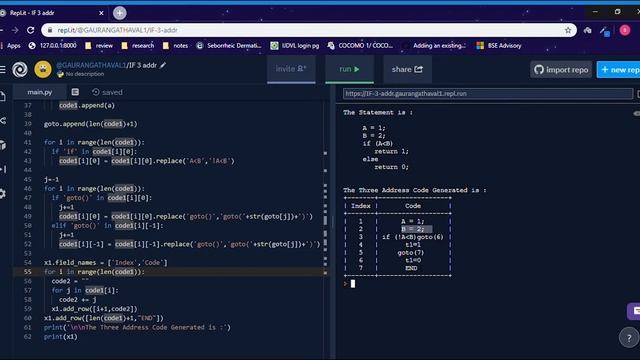
Task: Open the cloud extension icon in Chrome toolbar
Action: 587,30
